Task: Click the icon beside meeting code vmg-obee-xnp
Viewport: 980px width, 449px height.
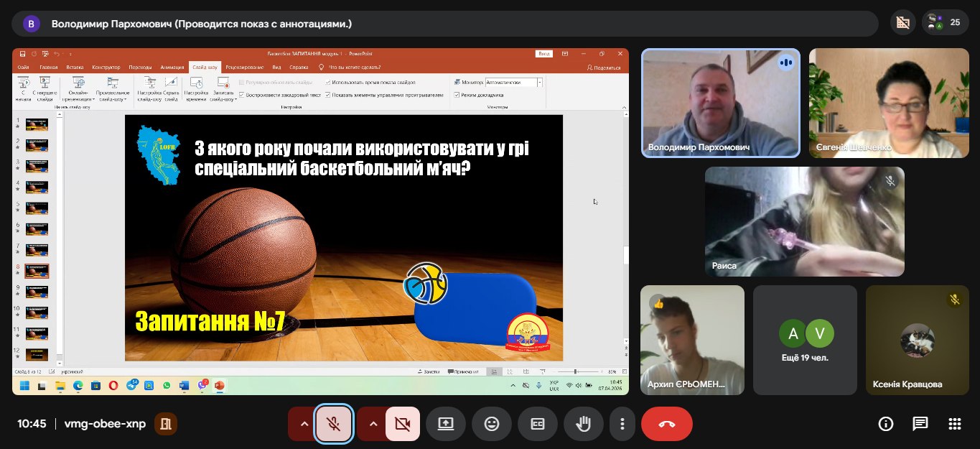Action: point(166,424)
